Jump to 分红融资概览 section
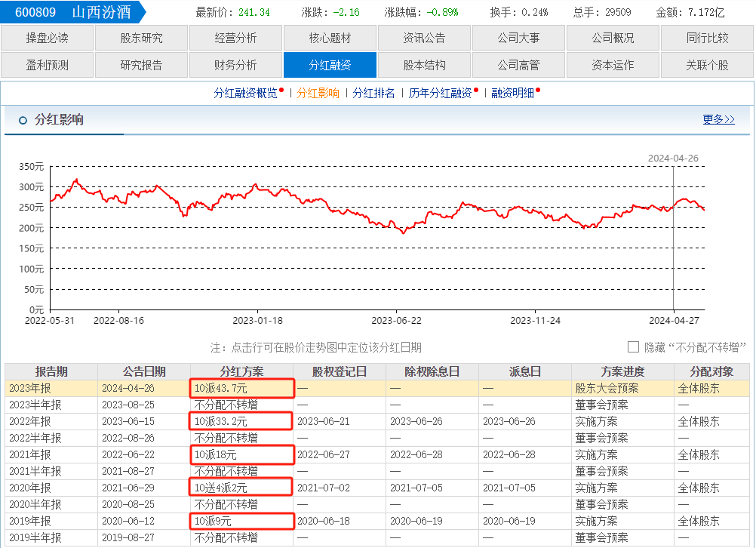This screenshot has width=756, height=548. pyautogui.click(x=246, y=93)
